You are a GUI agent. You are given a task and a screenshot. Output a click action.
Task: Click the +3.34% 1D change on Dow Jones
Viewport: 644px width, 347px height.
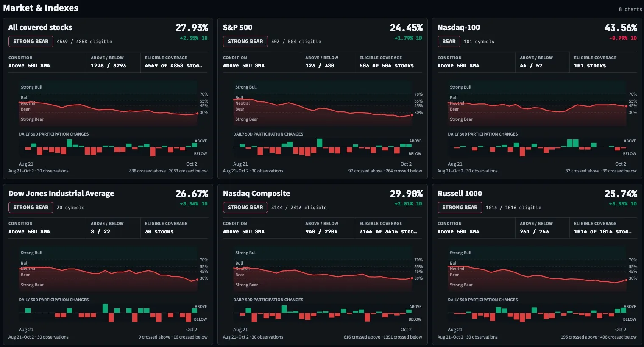[194, 204]
